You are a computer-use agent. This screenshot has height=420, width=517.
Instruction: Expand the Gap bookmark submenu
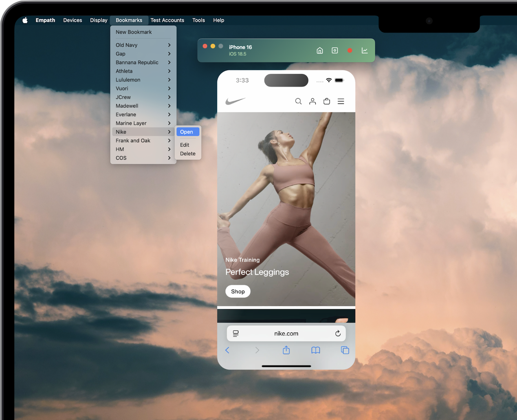pos(143,54)
